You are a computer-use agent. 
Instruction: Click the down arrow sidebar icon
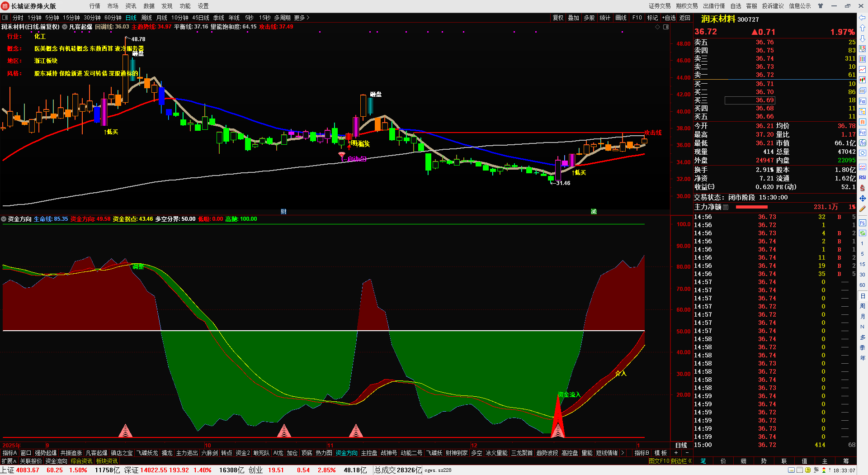click(863, 38)
